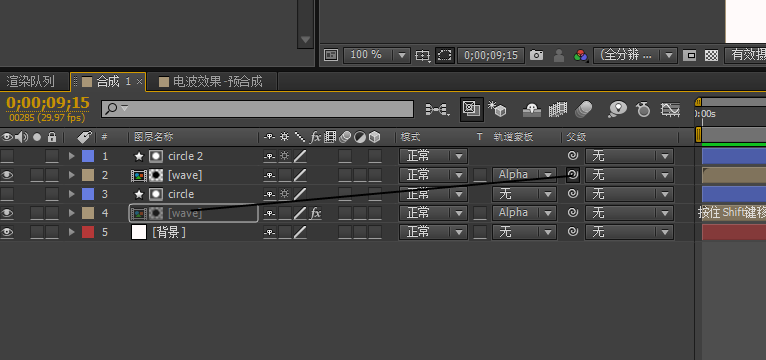Show the circle layer visibility box
The width and height of the screenshot is (766, 360).
tap(7, 194)
